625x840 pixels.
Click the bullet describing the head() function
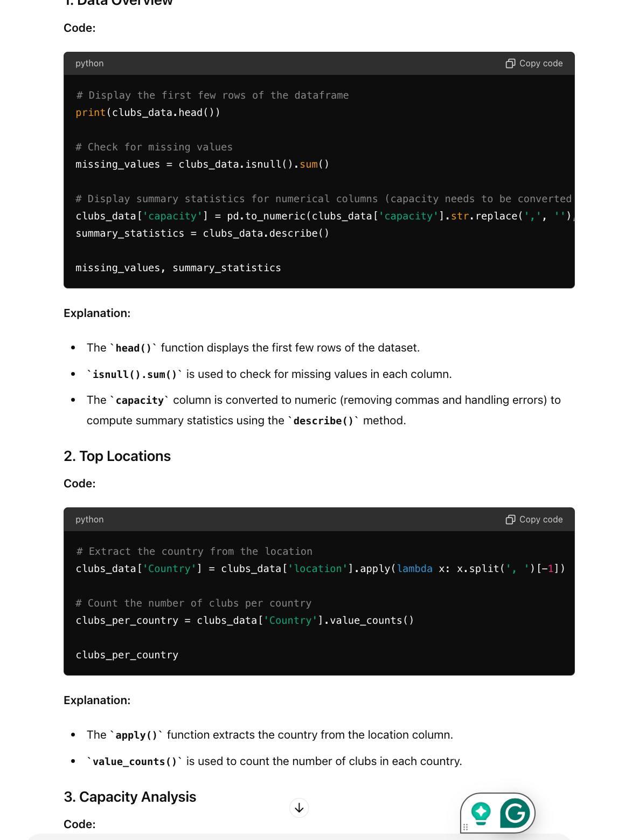pyautogui.click(x=253, y=347)
